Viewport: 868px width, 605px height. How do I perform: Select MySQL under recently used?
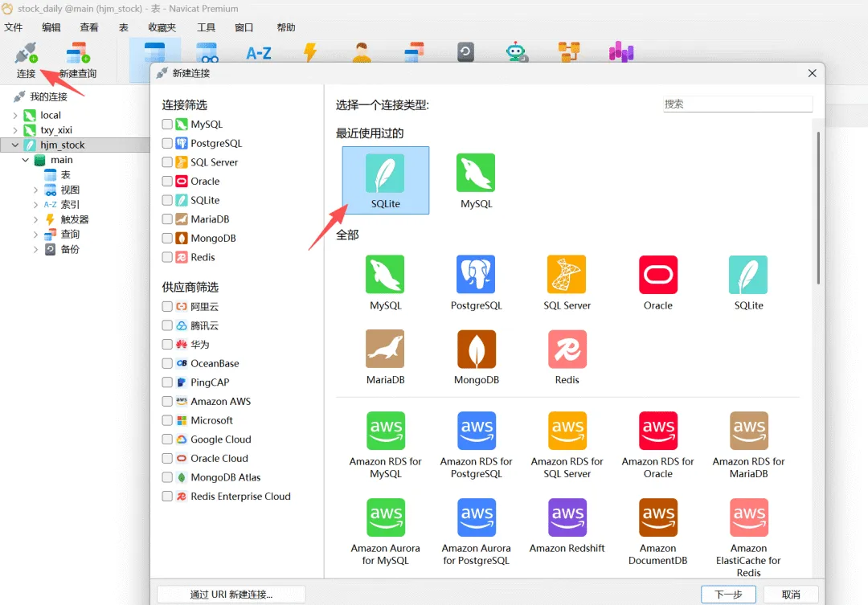coord(476,181)
